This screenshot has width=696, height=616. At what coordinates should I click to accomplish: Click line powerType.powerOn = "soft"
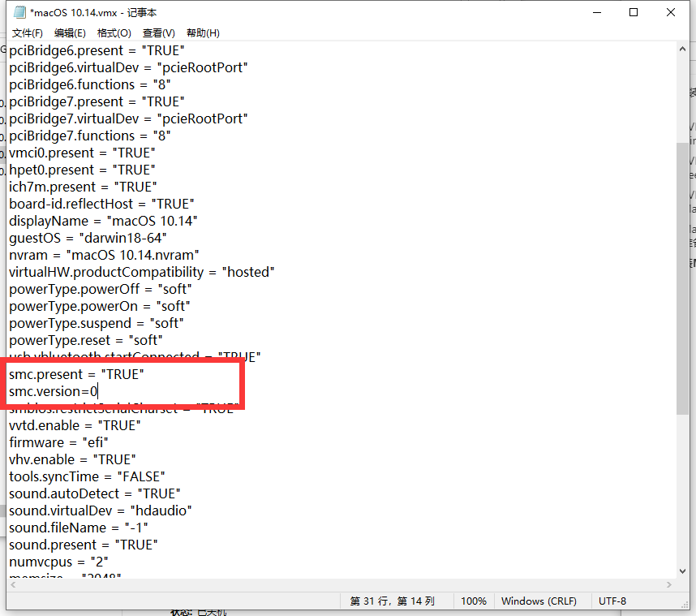[x=100, y=306]
